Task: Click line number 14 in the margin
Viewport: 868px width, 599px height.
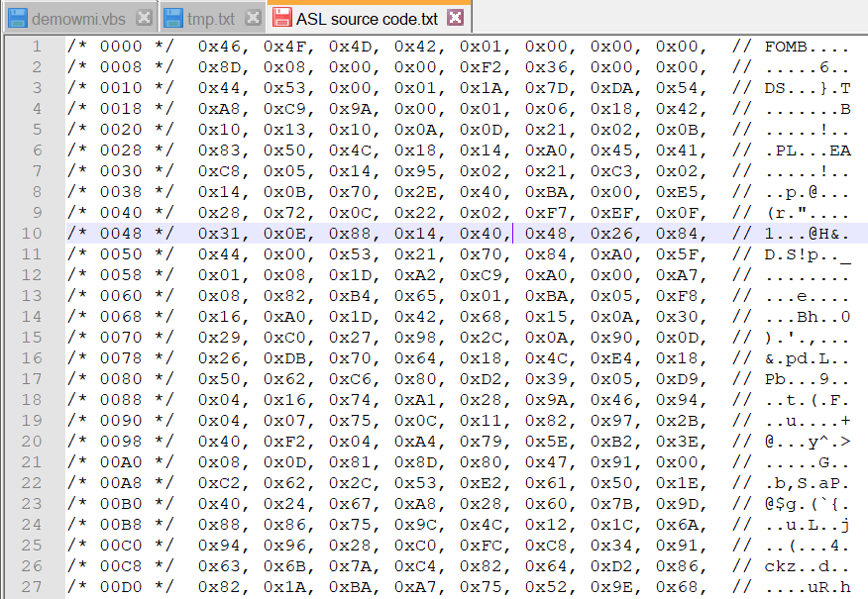Action: (32, 317)
